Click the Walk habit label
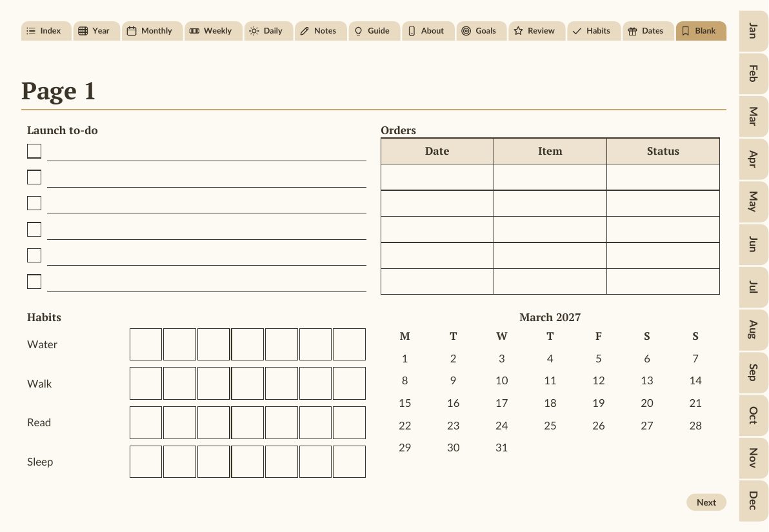The image size is (769, 532). pos(39,384)
